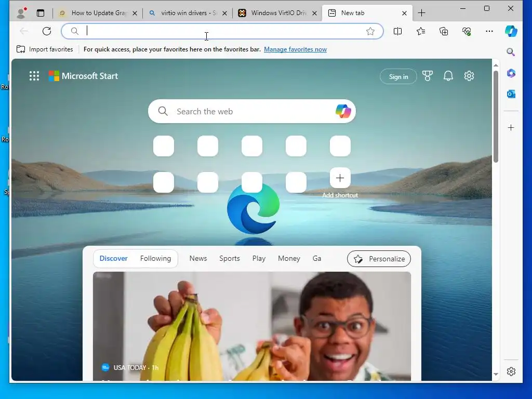Viewport: 532px width, 399px height.
Task: Open Microsoft Start app launcher grid
Action: pyautogui.click(x=34, y=76)
